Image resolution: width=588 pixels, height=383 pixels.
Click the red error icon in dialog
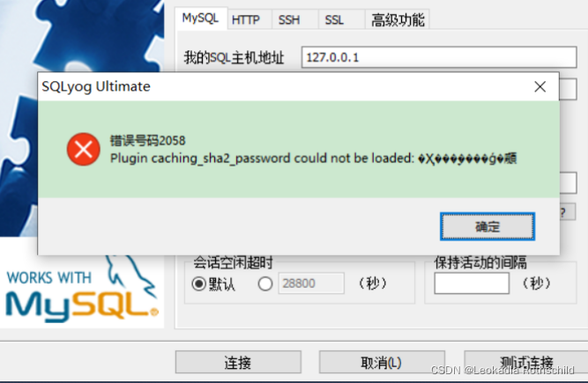(83, 149)
